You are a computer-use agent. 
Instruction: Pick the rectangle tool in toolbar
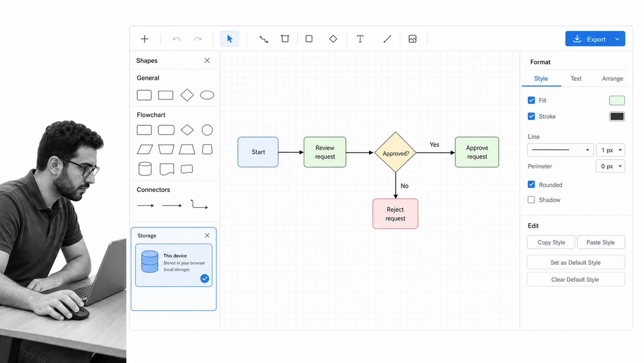(x=309, y=39)
